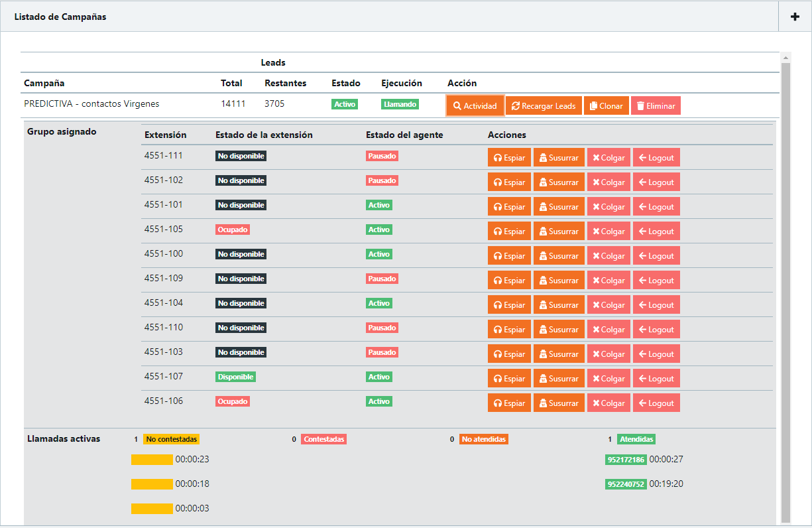
Task: Click Susurrar for extension 4551-110
Action: [x=559, y=330]
